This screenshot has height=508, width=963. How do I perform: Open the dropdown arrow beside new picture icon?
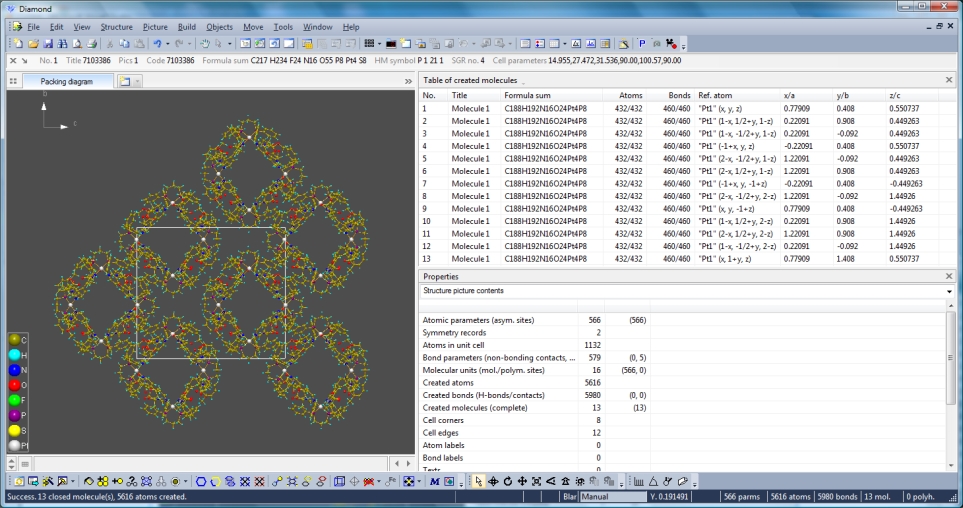click(138, 81)
